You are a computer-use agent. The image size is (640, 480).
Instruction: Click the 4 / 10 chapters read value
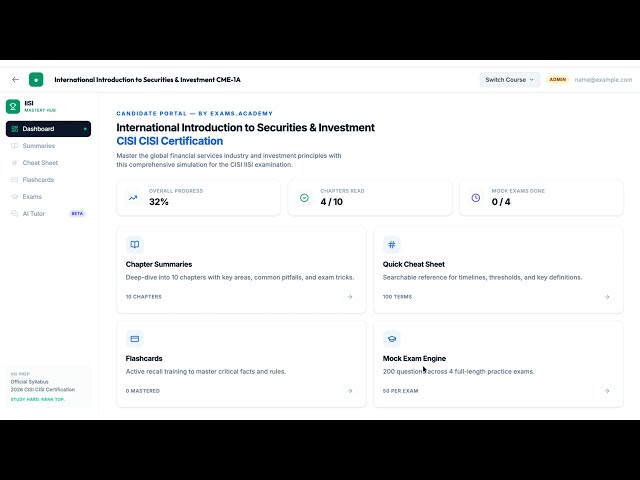point(331,202)
